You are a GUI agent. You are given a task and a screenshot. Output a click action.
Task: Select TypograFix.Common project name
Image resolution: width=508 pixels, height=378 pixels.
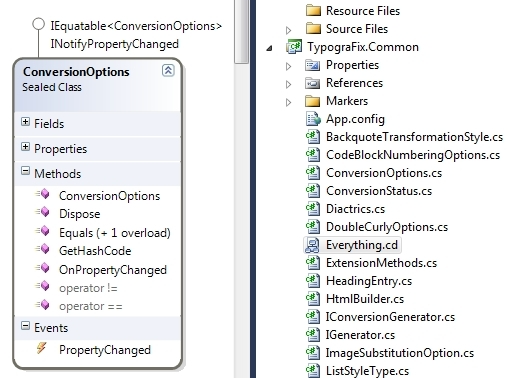click(x=363, y=47)
